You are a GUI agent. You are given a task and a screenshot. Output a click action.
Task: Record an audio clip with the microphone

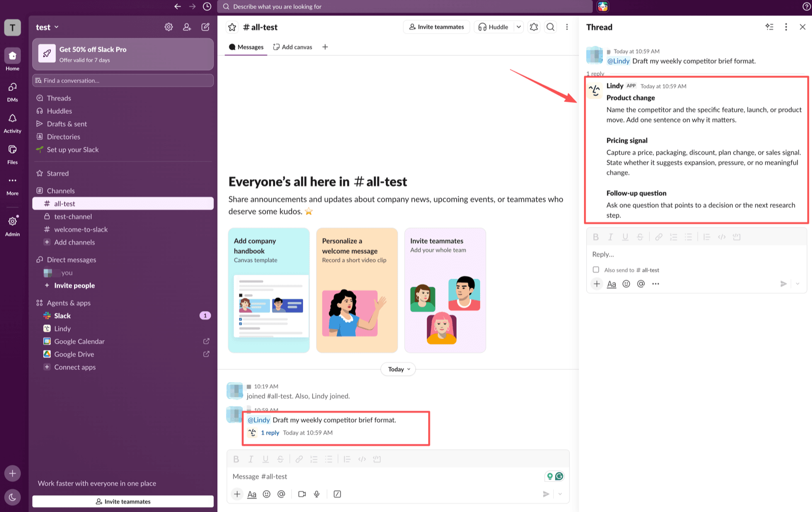(x=317, y=494)
